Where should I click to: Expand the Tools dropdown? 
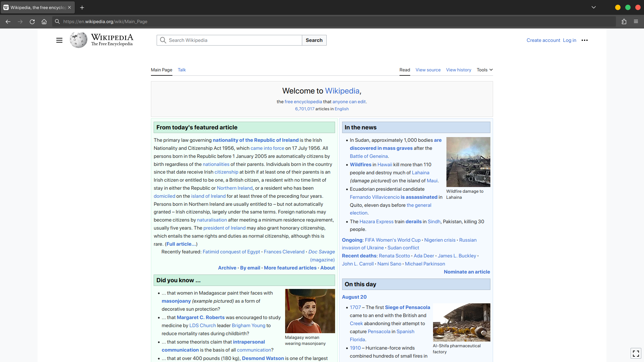485,70
